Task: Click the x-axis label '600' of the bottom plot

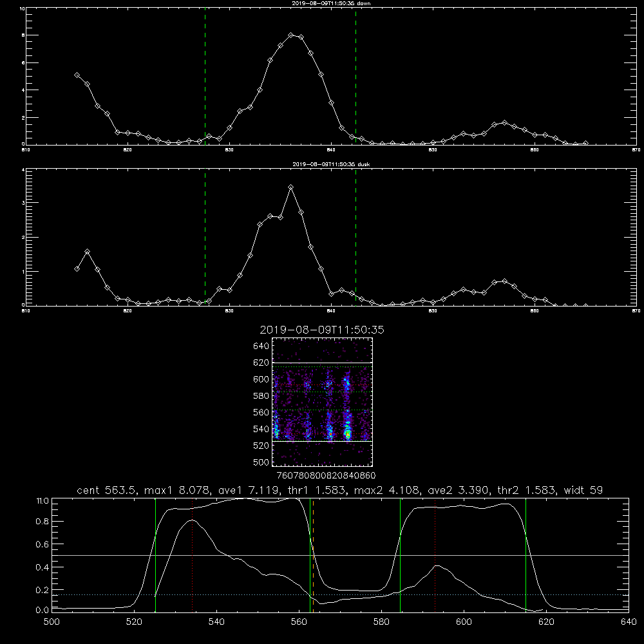Action: coord(464,622)
